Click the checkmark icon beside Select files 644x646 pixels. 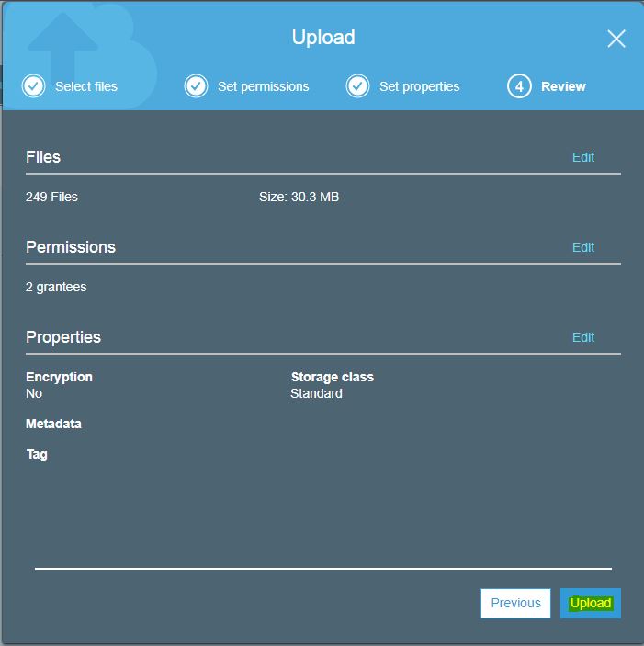(x=33, y=86)
